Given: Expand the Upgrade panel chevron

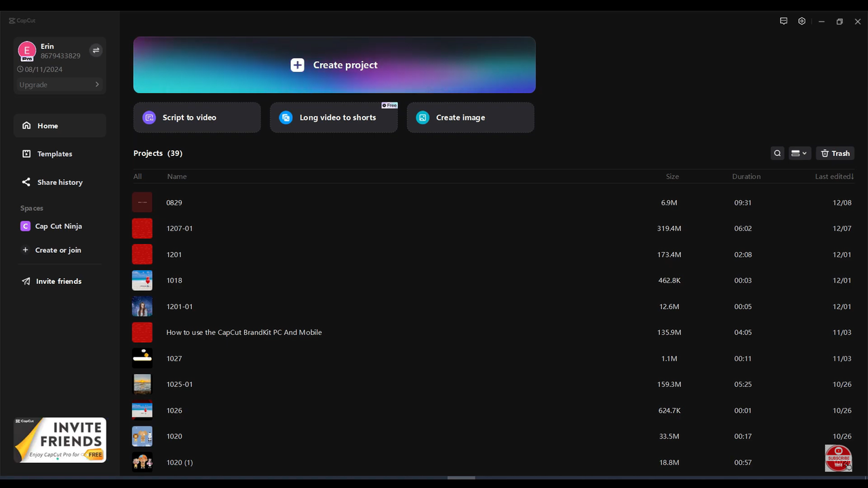Looking at the screenshot, I should [x=97, y=84].
